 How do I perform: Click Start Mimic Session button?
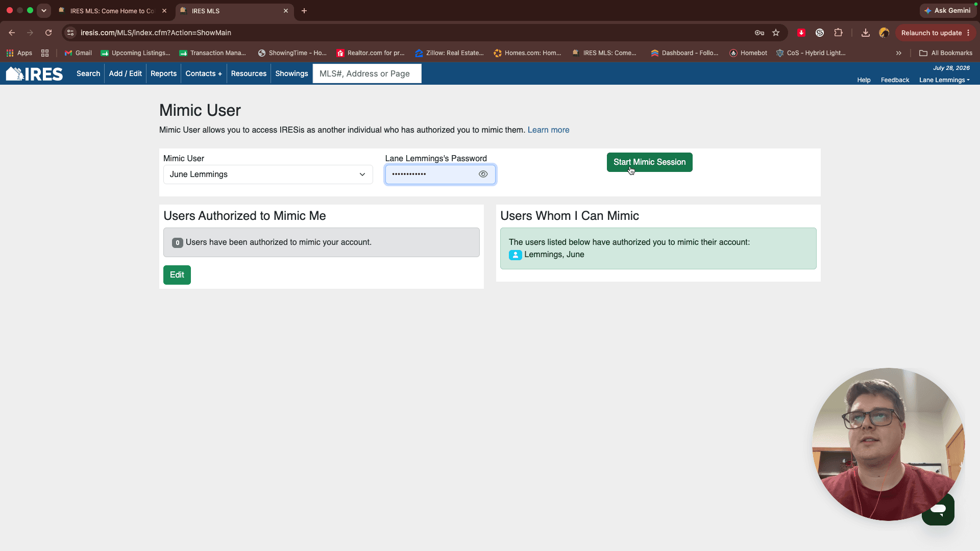coord(649,162)
